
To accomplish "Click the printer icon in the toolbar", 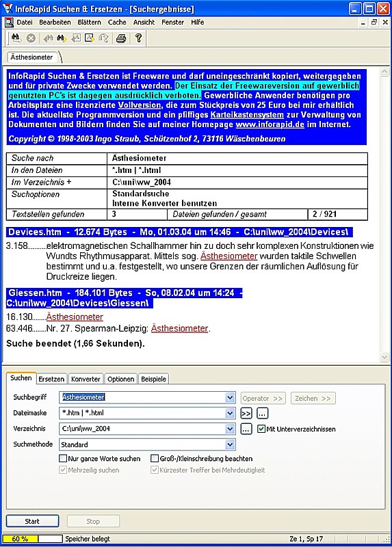I will 121,38.
